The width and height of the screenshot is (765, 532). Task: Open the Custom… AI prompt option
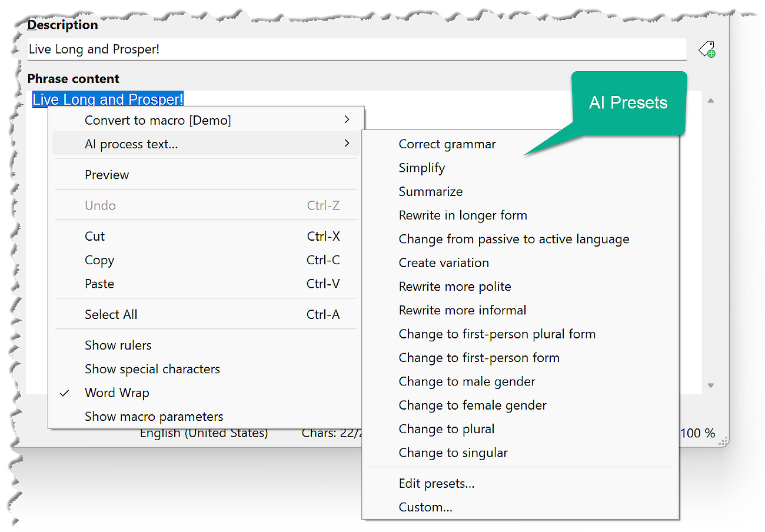pyautogui.click(x=425, y=507)
